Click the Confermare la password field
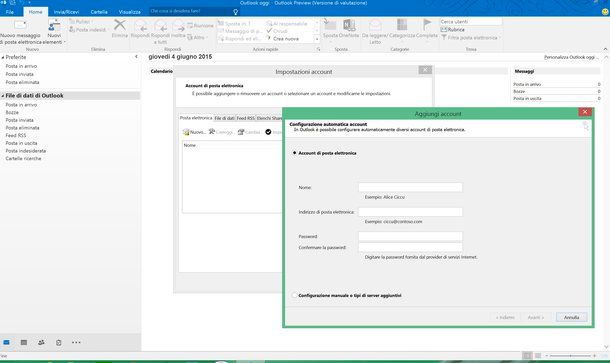This screenshot has width=610, height=363. point(410,247)
